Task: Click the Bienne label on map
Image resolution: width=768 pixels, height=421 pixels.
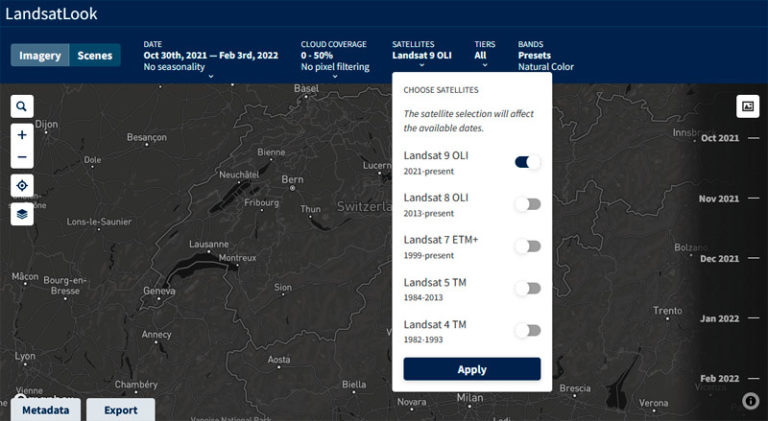Action: pyautogui.click(x=271, y=152)
